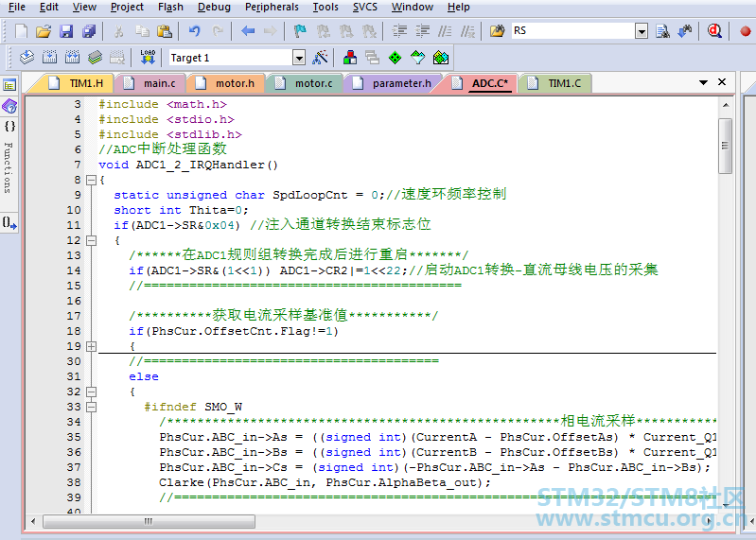Open the Window menu
The width and height of the screenshot is (756, 540).
(x=413, y=7)
